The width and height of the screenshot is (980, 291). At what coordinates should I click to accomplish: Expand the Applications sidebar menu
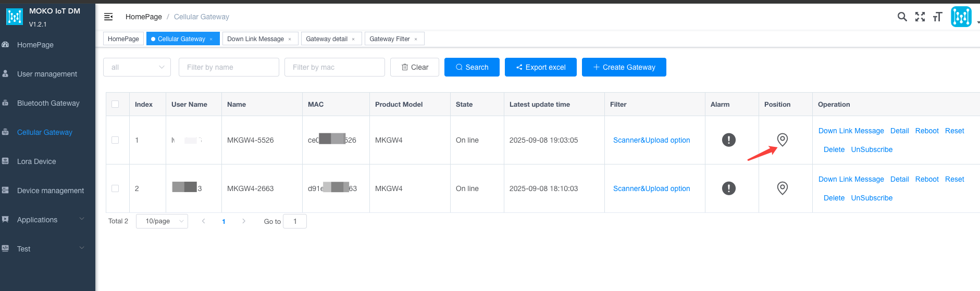[47, 220]
